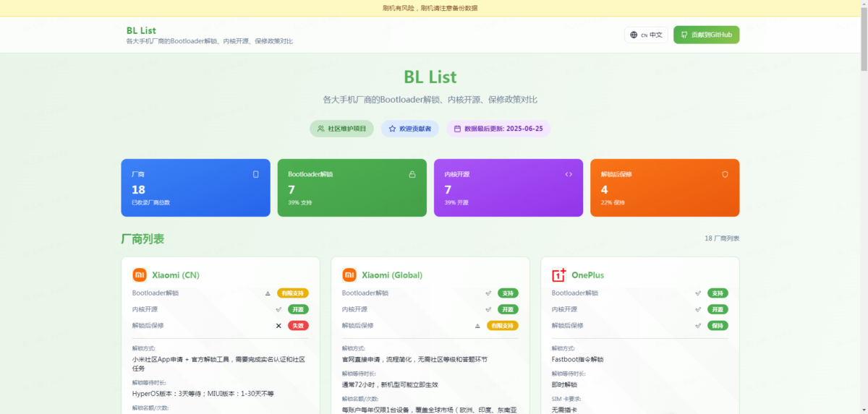868x414 pixels.
Task: Click the 数据最后更新: 2025-06-25 badge
Action: pyautogui.click(x=498, y=129)
